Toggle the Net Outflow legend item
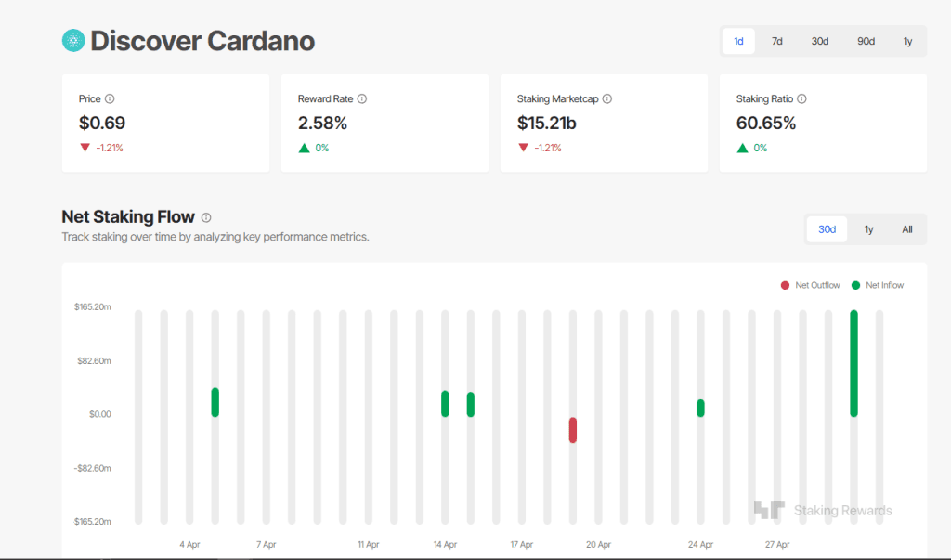Screen dimensions: 951x560 (810, 285)
